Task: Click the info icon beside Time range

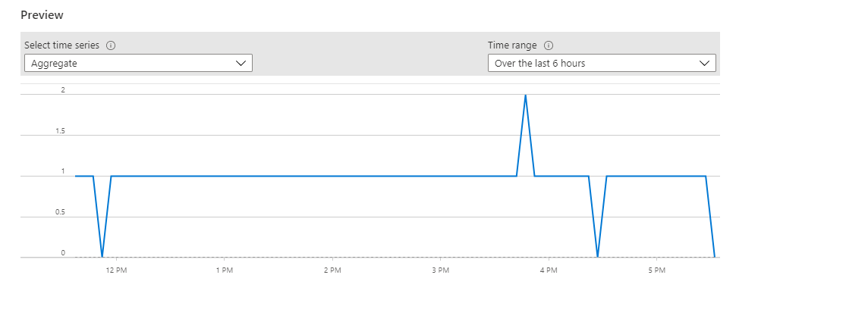Action: coord(549,45)
